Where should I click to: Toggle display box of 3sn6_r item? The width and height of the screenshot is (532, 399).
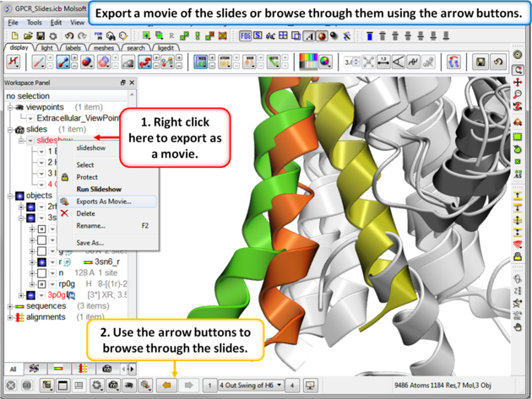(x=42, y=262)
